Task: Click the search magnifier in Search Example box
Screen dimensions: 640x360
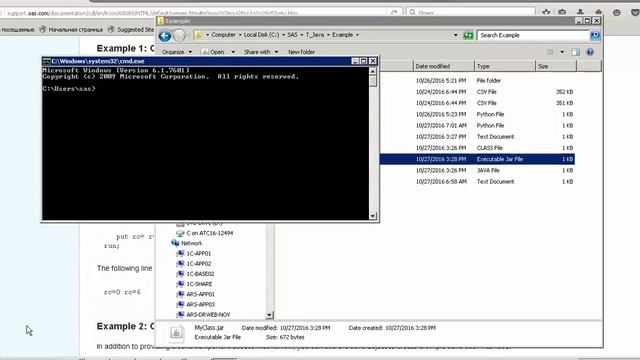Action: [x=595, y=36]
